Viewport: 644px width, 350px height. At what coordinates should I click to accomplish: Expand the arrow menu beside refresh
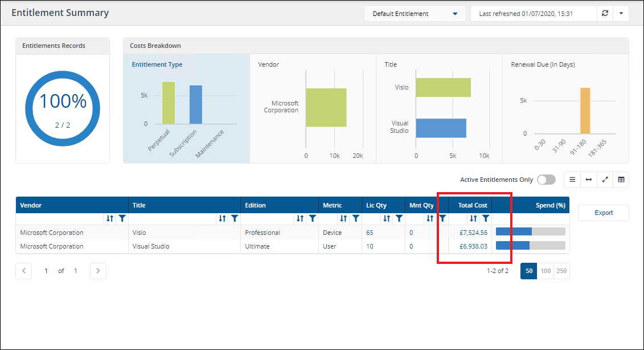pyautogui.click(x=621, y=14)
